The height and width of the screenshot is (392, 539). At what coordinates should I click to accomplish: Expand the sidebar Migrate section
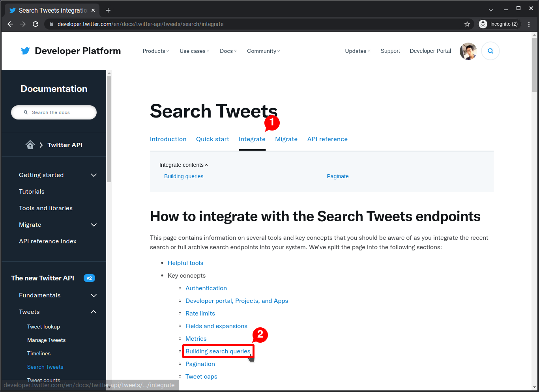click(x=94, y=225)
